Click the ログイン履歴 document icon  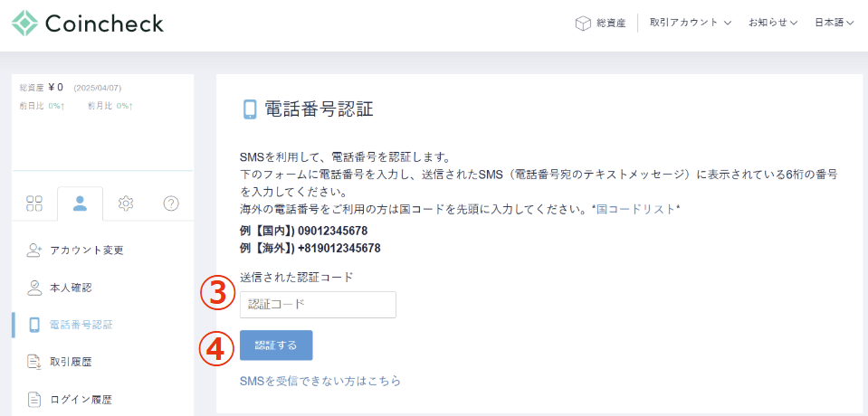[34, 399]
